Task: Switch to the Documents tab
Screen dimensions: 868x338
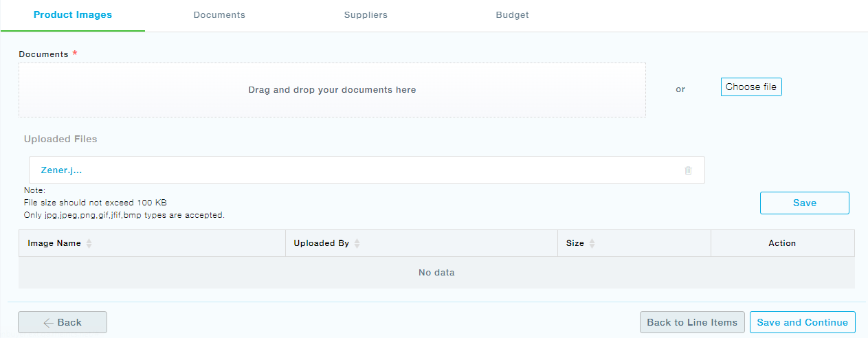Action: [x=219, y=15]
